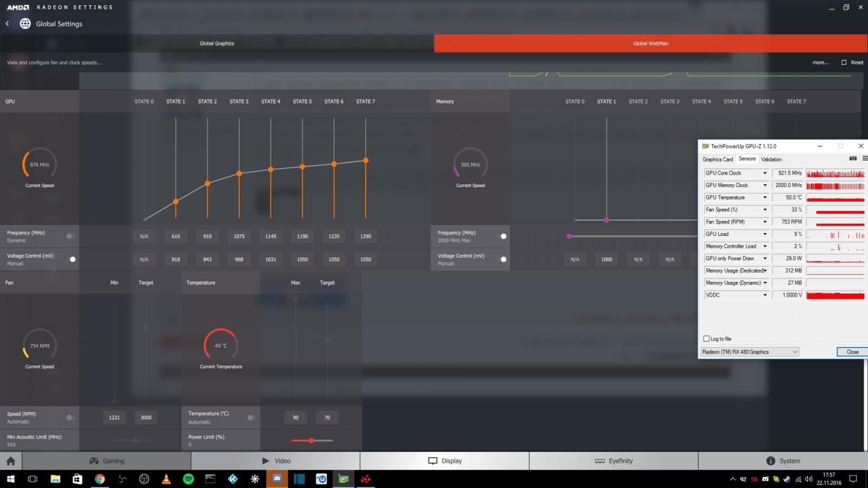The width and height of the screenshot is (868, 488).
Task: Open the Radeon Settings home icon
Action: (11, 461)
